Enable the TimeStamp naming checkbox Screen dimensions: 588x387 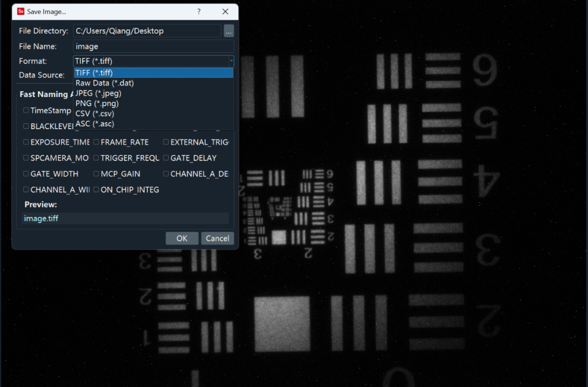[26, 110]
